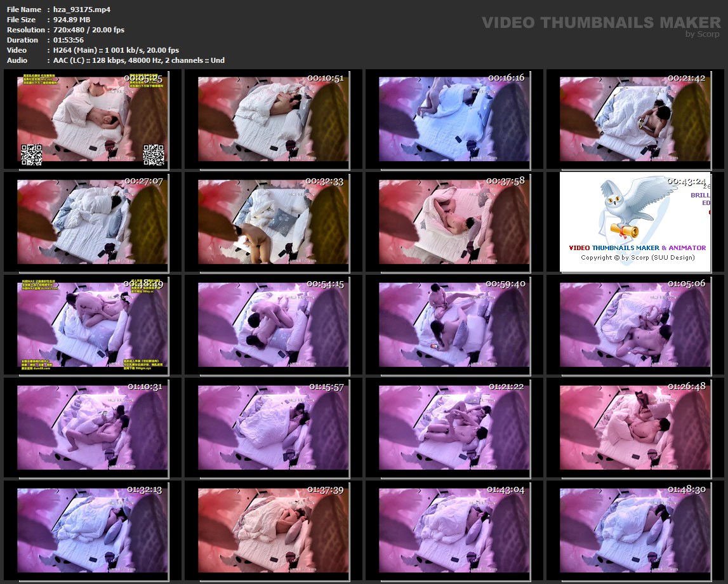The width and height of the screenshot is (728, 584).
Task: Select the final frame at timestamp 01:48:30
Action: point(635,531)
